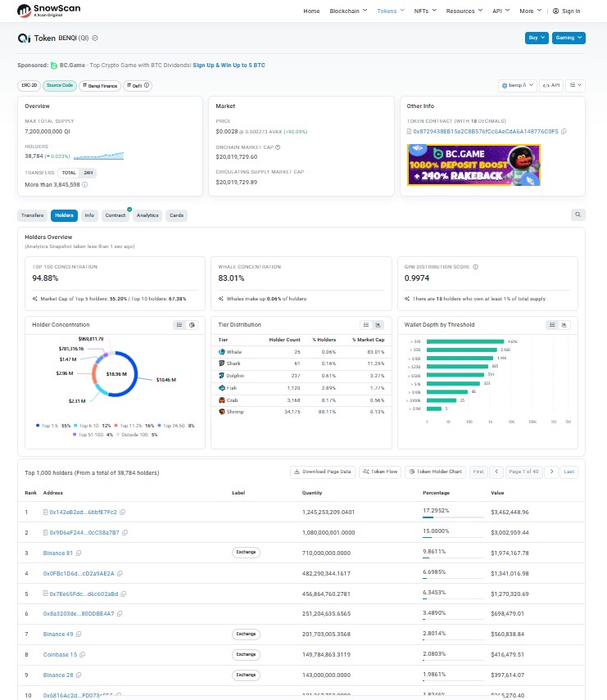Copy address 0x142eB2ed...6bbfE7Fc2
This screenshot has width=607, height=700.
(122, 512)
